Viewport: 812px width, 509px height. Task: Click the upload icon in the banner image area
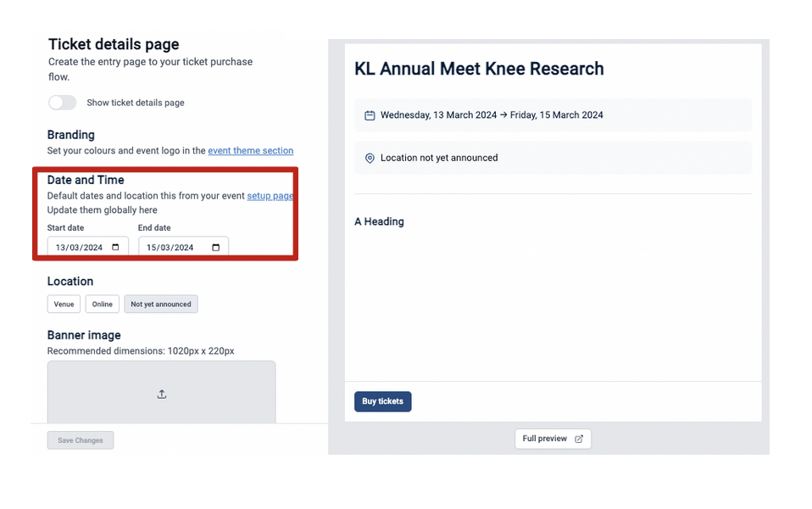pyautogui.click(x=161, y=394)
